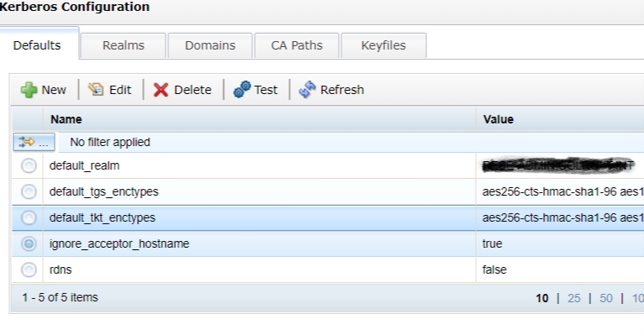Switch to the Defaults tab
644x335 pixels.
coord(37,45)
